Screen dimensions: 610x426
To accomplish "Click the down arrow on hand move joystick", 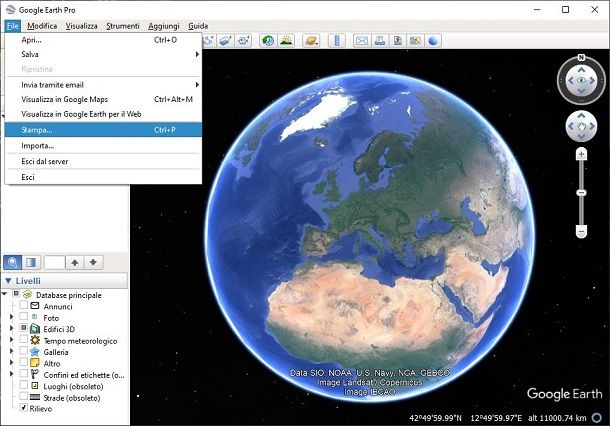I will [x=581, y=137].
